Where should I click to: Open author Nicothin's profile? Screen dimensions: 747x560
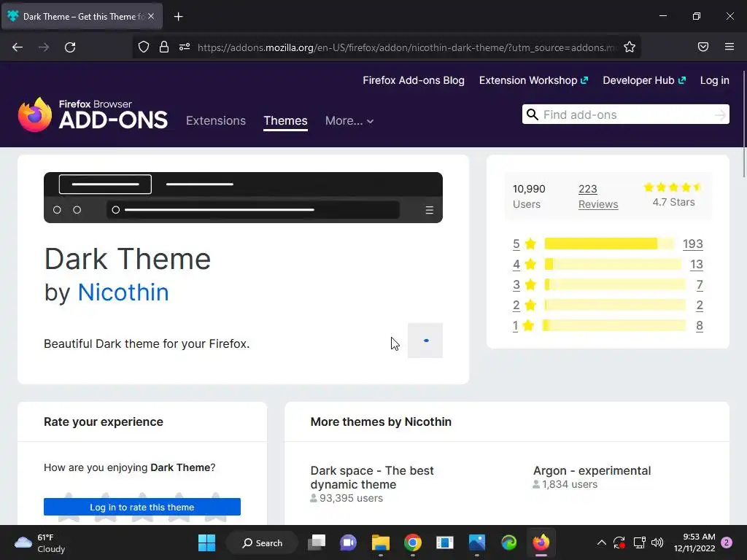coord(123,292)
